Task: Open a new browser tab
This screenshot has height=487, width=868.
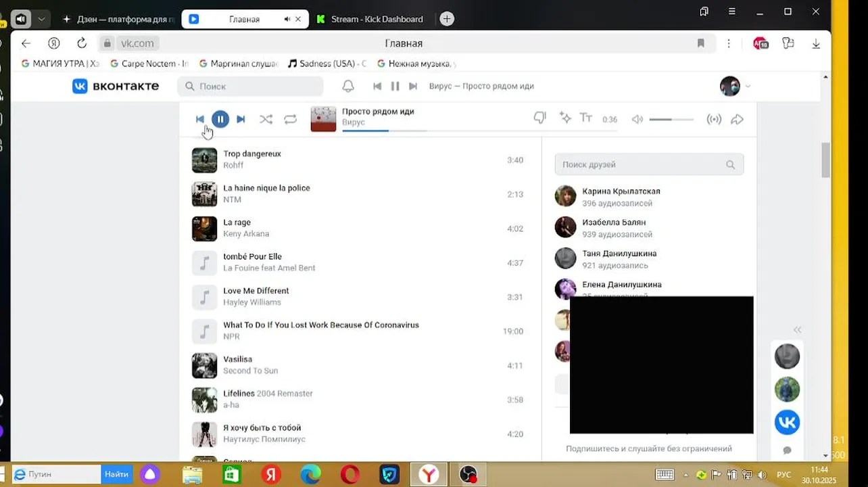Action: [447, 19]
